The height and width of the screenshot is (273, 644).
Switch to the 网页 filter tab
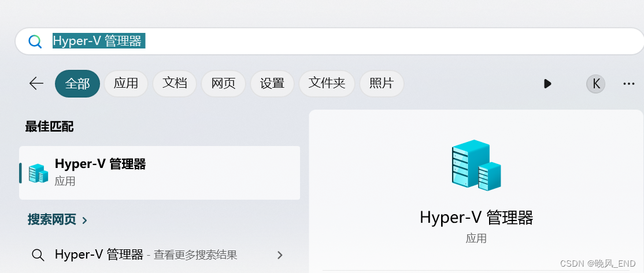[223, 84]
